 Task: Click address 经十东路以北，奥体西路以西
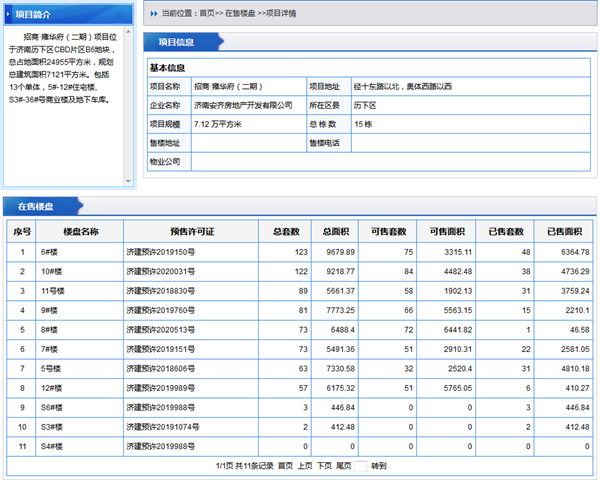click(x=403, y=86)
